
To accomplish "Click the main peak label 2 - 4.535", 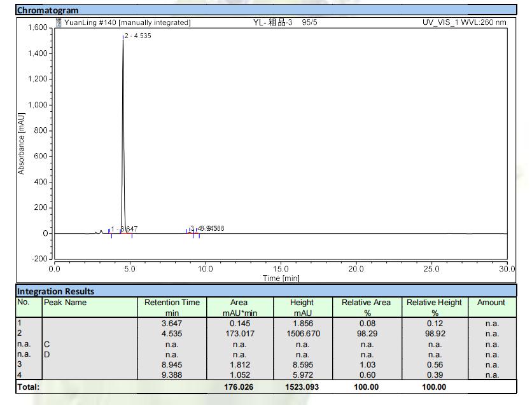I will coord(137,36).
